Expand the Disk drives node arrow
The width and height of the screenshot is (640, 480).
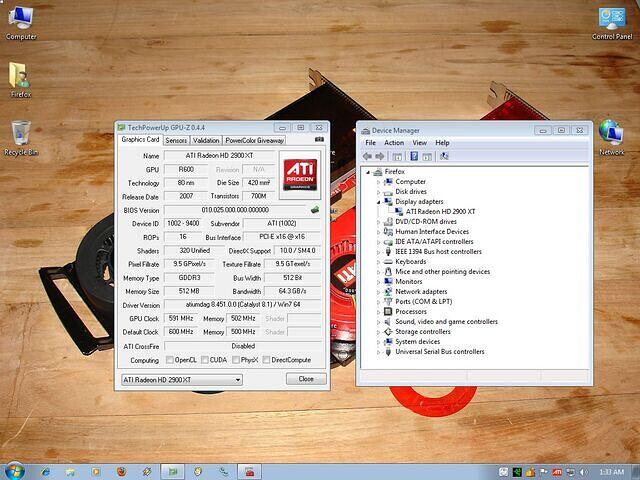pyautogui.click(x=378, y=192)
